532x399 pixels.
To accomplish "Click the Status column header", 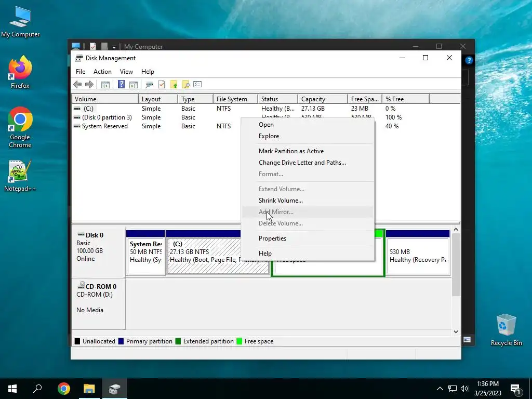I will click(x=278, y=99).
